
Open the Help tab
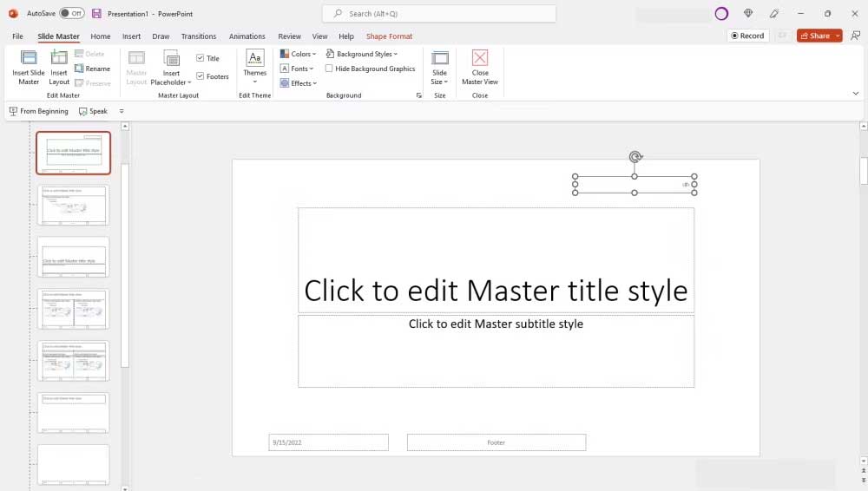coord(346,36)
